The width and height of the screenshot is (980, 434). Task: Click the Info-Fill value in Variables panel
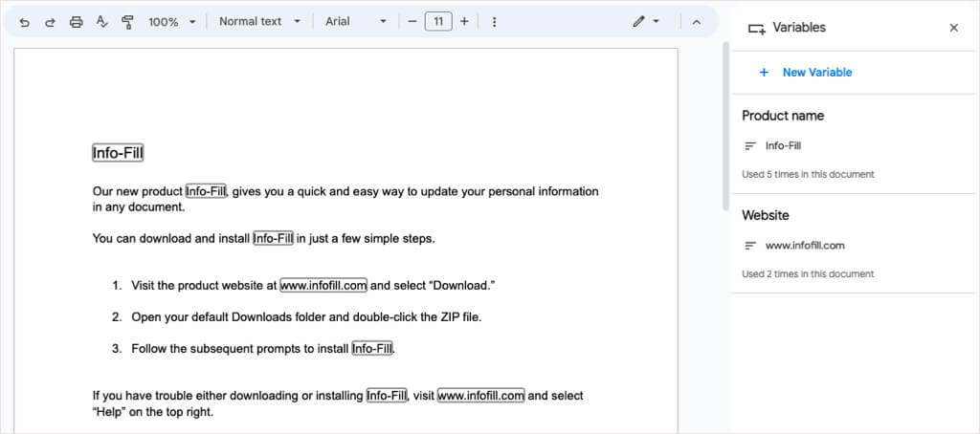pos(783,146)
